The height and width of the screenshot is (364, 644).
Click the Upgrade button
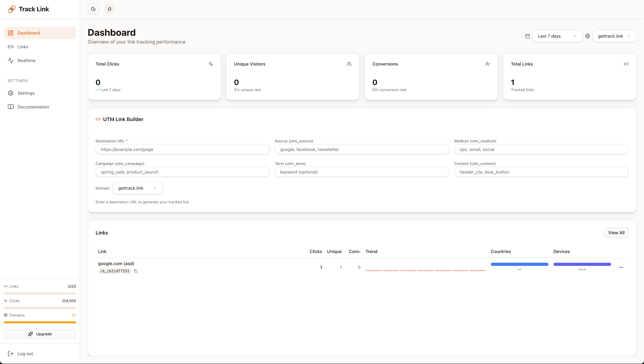coord(40,334)
